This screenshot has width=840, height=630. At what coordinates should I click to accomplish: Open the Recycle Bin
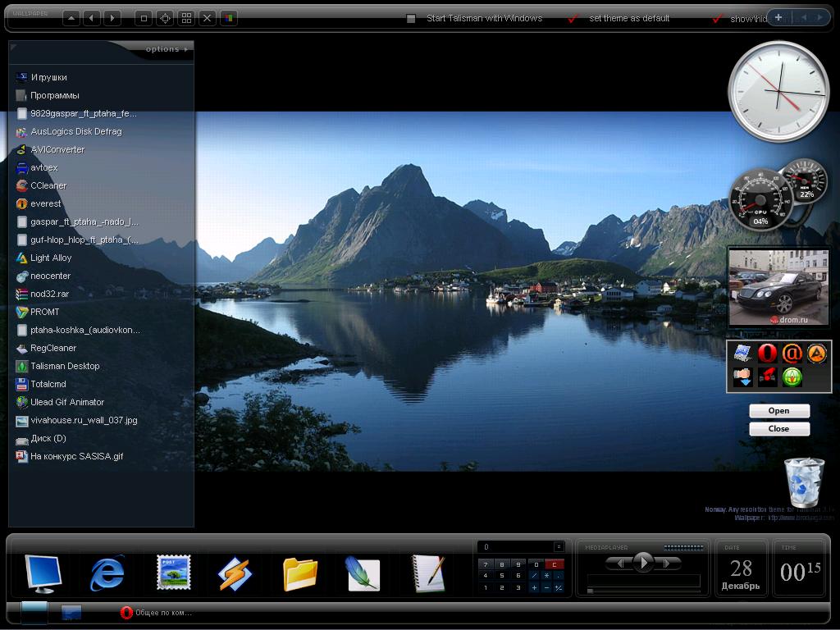click(804, 482)
